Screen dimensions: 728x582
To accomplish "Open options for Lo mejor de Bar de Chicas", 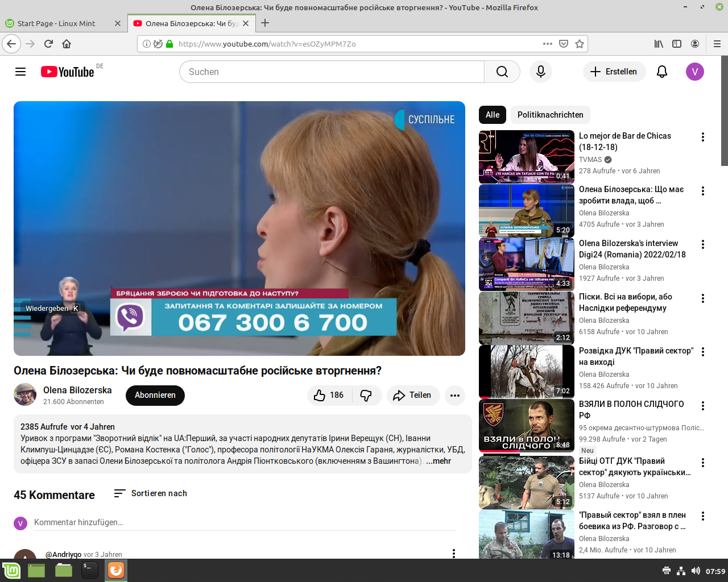I will coord(703,137).
